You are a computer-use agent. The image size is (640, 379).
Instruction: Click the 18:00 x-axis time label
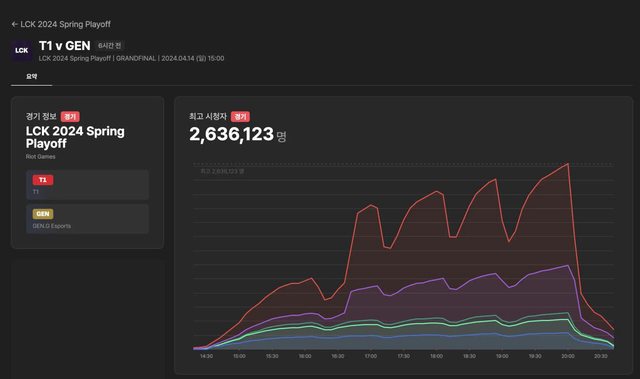click(x=436, y=356)
